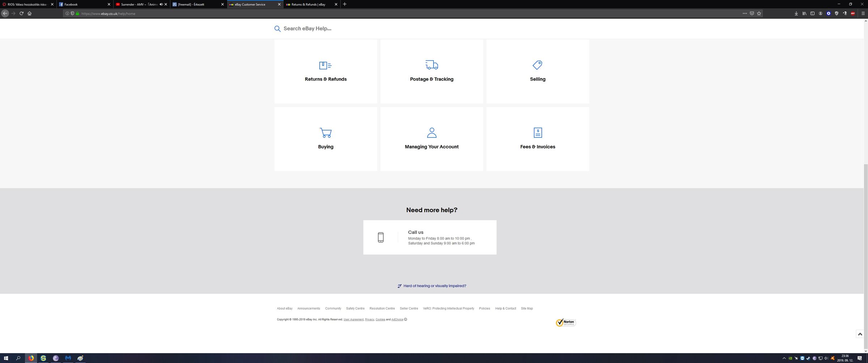Open the User Agreement link
Viewport: 868px width, 363px height.
click(353, 319)
